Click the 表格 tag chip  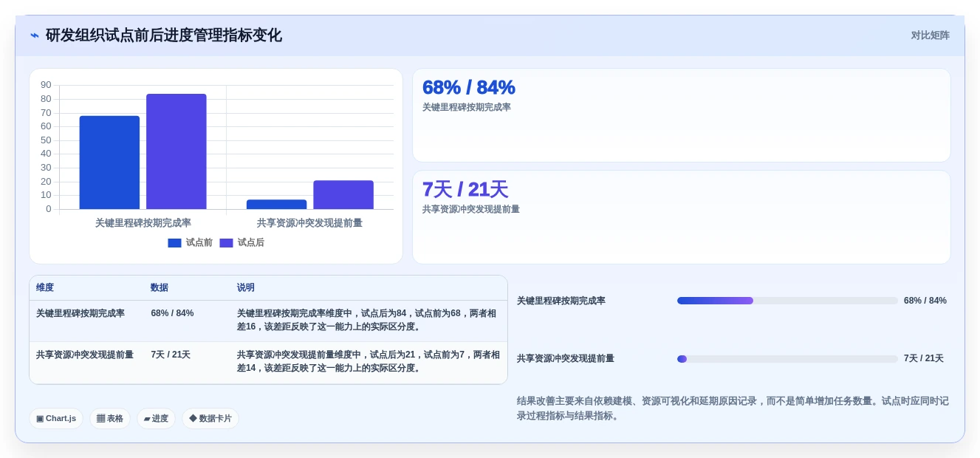(x=110, y=419)
